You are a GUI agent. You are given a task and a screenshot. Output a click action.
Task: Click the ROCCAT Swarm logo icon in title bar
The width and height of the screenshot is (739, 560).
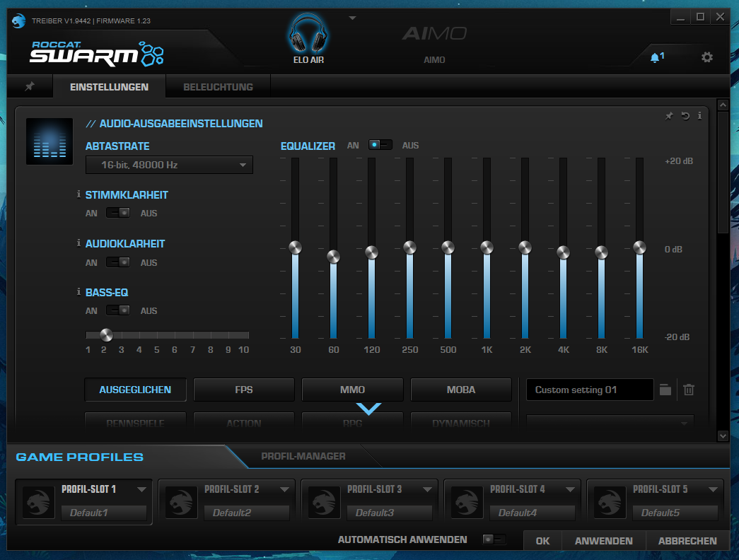[x=18, y=21]
